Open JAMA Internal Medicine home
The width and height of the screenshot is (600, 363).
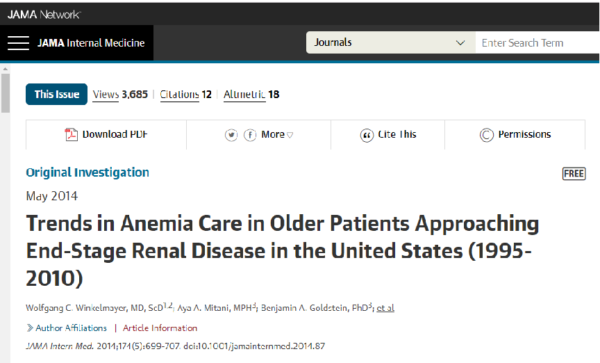(x=91, y=43)
